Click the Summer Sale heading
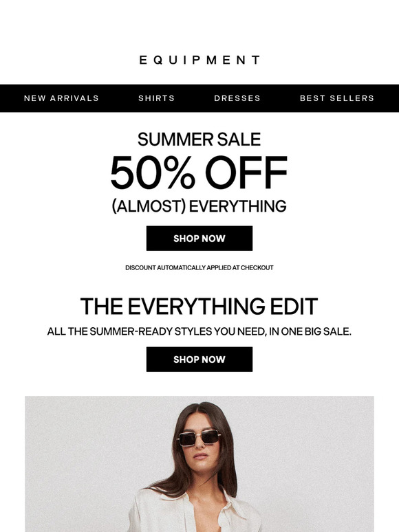This screenshot has width=399, height=532. point(199,140)
